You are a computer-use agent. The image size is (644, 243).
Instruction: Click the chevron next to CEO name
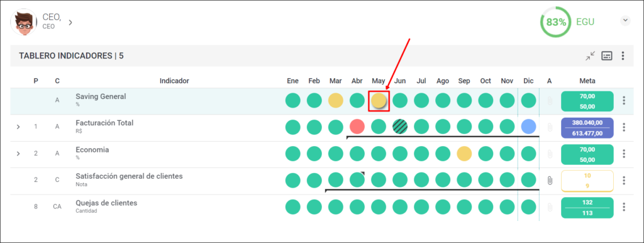coord(70,22)
